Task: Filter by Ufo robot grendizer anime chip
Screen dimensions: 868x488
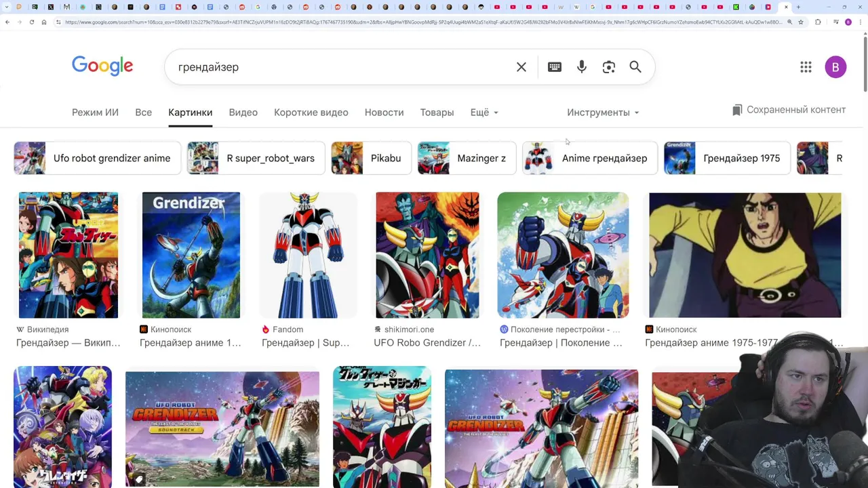Action: click(x=97, y=158)
